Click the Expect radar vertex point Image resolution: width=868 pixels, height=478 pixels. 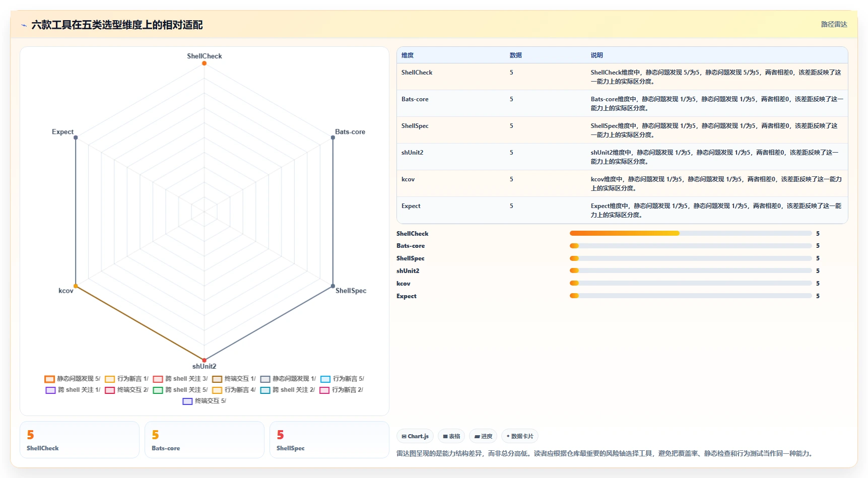click(76, 138)
